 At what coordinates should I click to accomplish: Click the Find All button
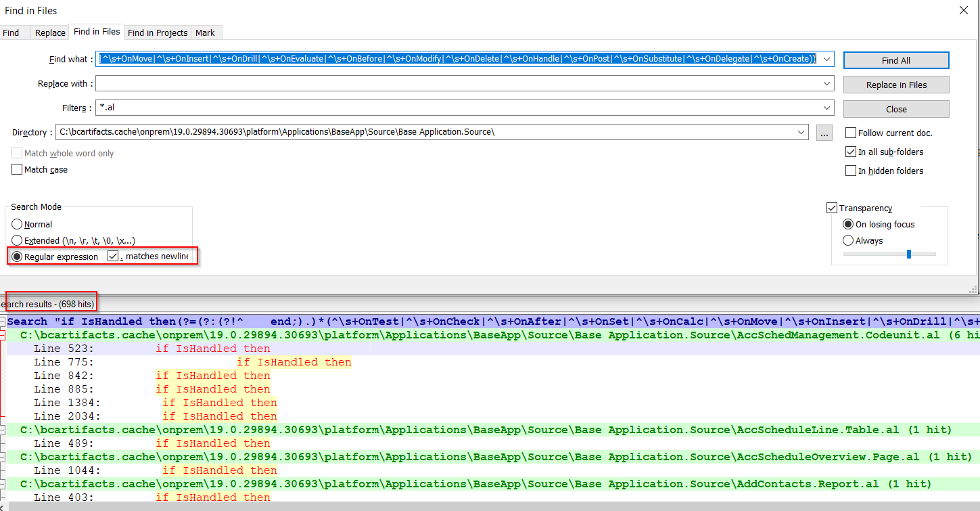pos(895,60)
